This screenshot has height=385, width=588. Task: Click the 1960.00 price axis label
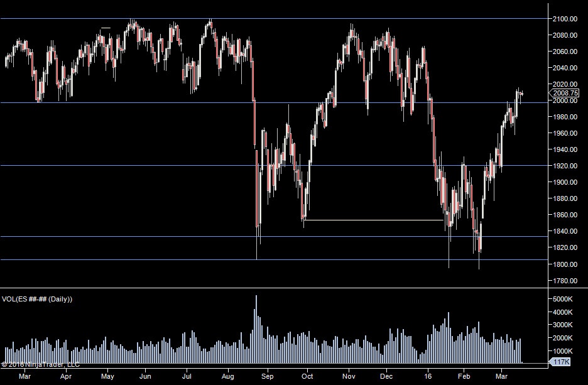point(565,133)
